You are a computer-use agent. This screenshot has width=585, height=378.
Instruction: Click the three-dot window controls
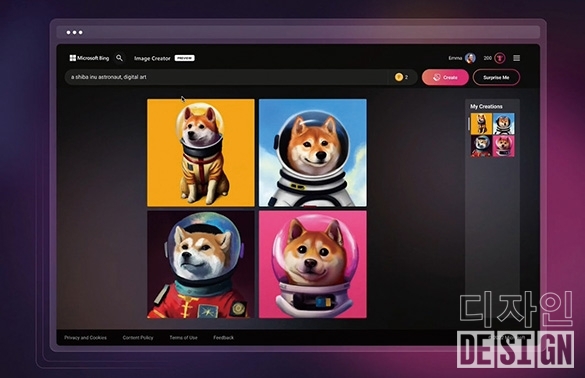click(x=75, y=32)
